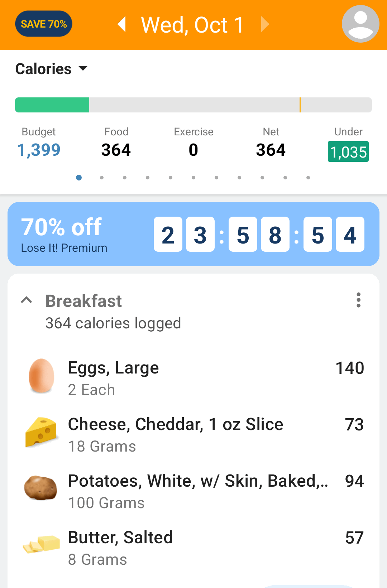Screen dimensions: 387x588
Task: Tap the egg food icon
Action: click(x=41, y=376)
